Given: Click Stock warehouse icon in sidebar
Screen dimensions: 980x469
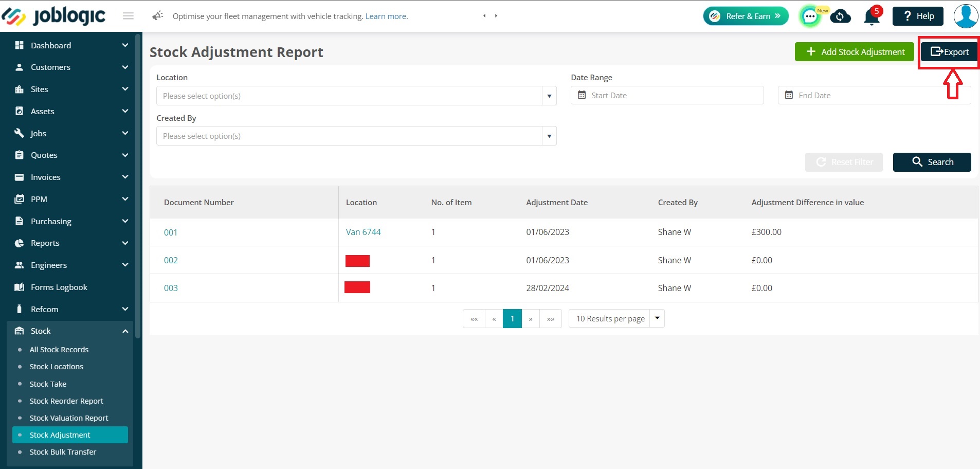Looking at the screenshot, I should point(20,331).
